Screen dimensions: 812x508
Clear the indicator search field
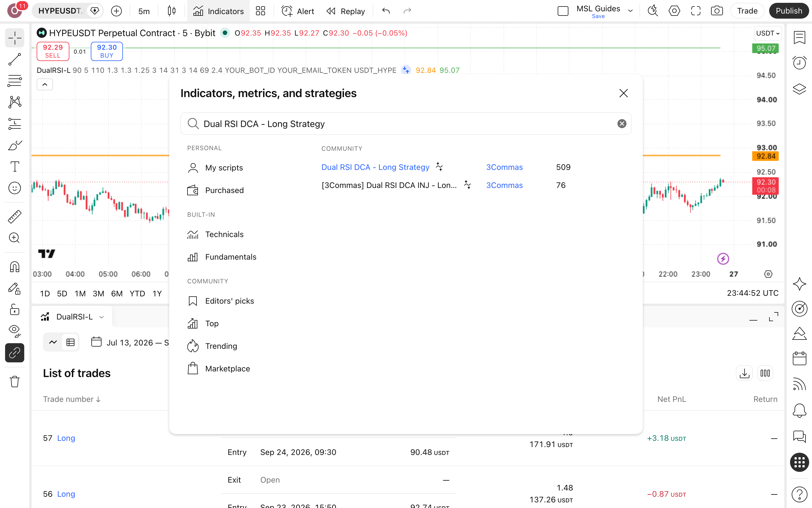point(622,124)
